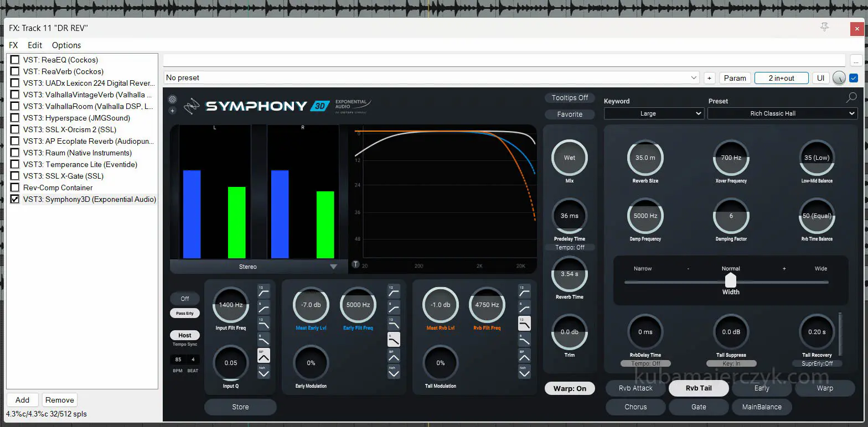Pick the 12 dB high-pass Input filter icon
868x427 pixels.
pyautogui.click(x=264, y=291)
